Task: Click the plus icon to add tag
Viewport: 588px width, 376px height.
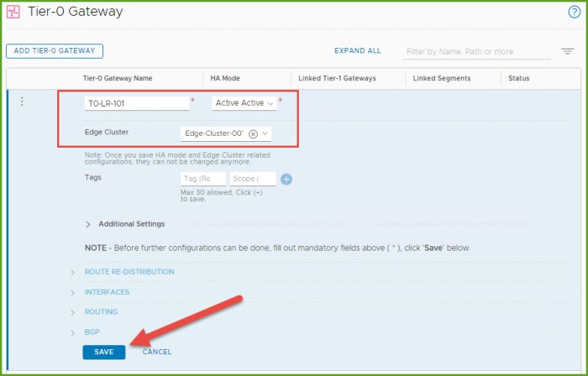Action: tap(286, 179)
